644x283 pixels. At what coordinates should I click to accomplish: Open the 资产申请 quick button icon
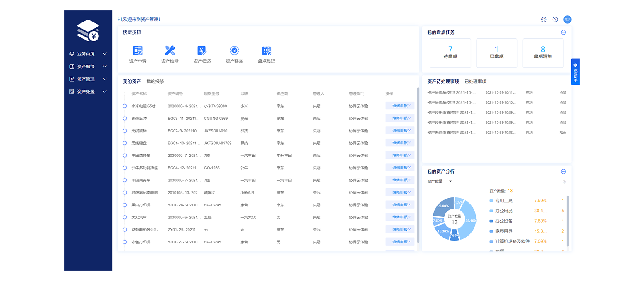(x=138, y=51)
